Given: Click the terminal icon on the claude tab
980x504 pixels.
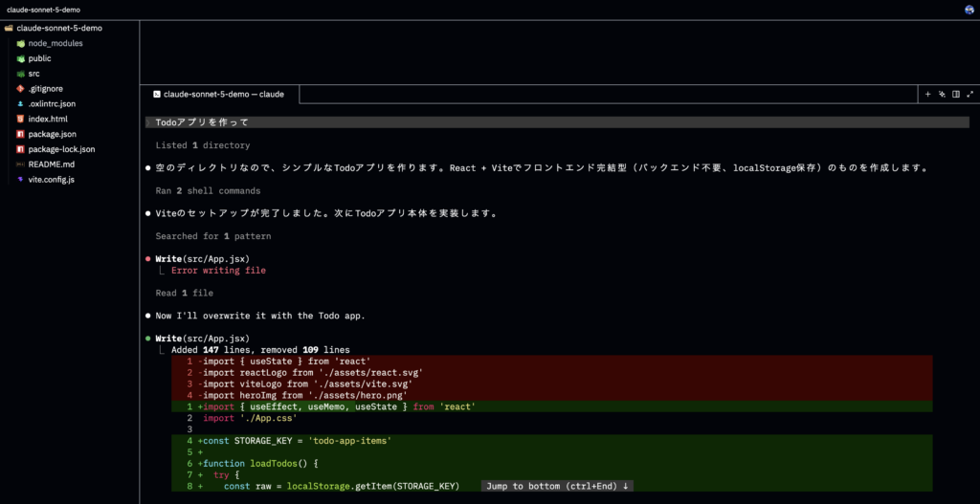Looking at the screenshot, I should 157,95.
